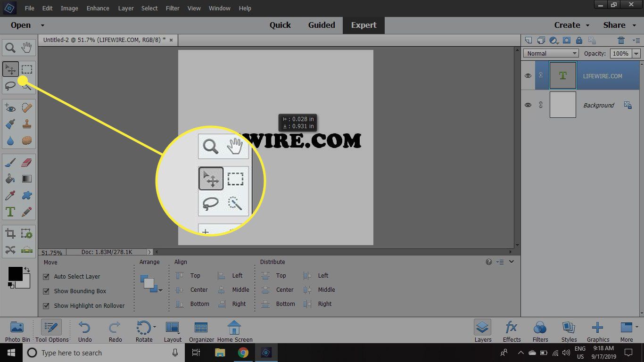Switch to Guided mode tab
This screenshot has width=644, height=362.
(x=322, y=25)
